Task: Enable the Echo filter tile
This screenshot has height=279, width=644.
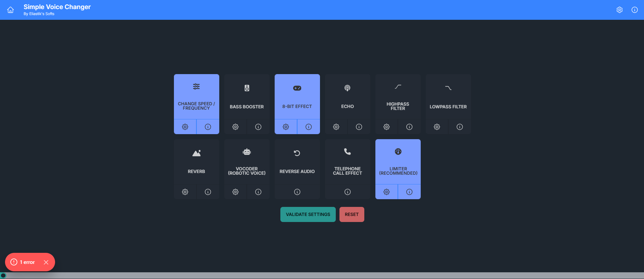Action: click(x=348, y=97)
